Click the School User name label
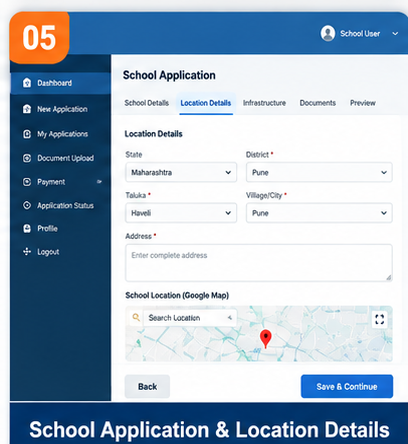 (x=360, y=34)
